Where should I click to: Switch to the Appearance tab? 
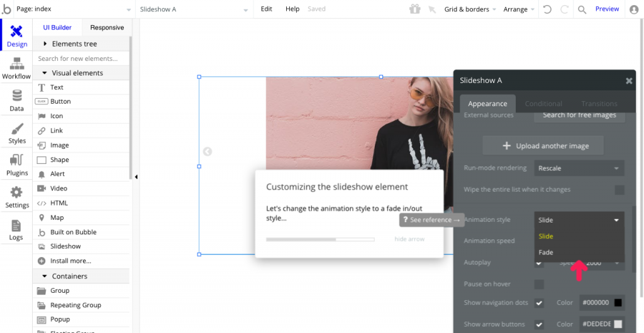click(x=487, y=104)
